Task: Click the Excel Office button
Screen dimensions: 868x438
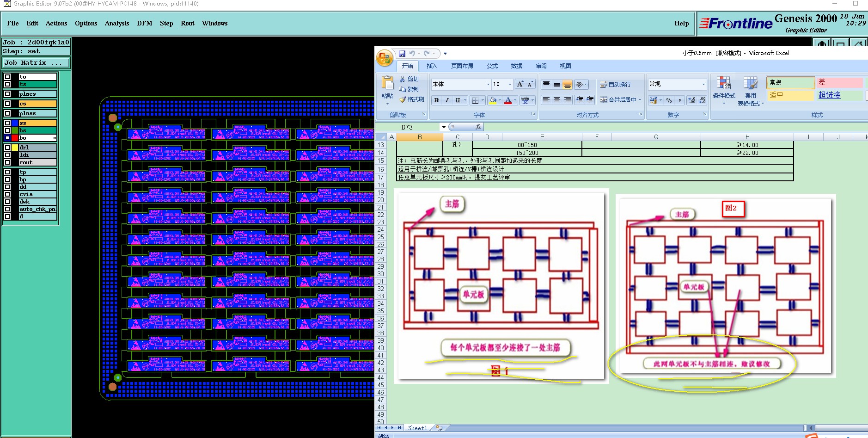Action: [x=385, y=58]
